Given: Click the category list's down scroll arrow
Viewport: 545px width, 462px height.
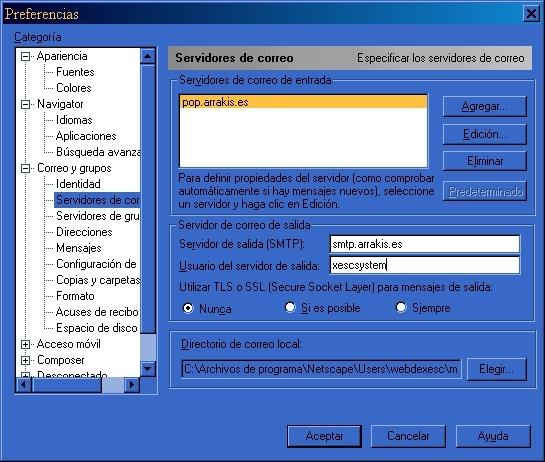Looking at the screenshot, I should (x=148, y=368).
